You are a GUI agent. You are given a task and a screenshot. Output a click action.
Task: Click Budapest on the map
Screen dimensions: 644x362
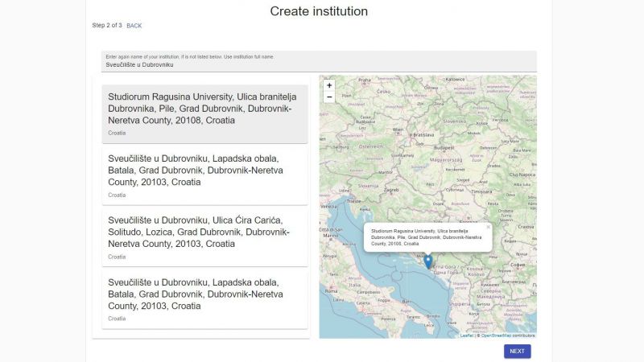click(444, 147)
